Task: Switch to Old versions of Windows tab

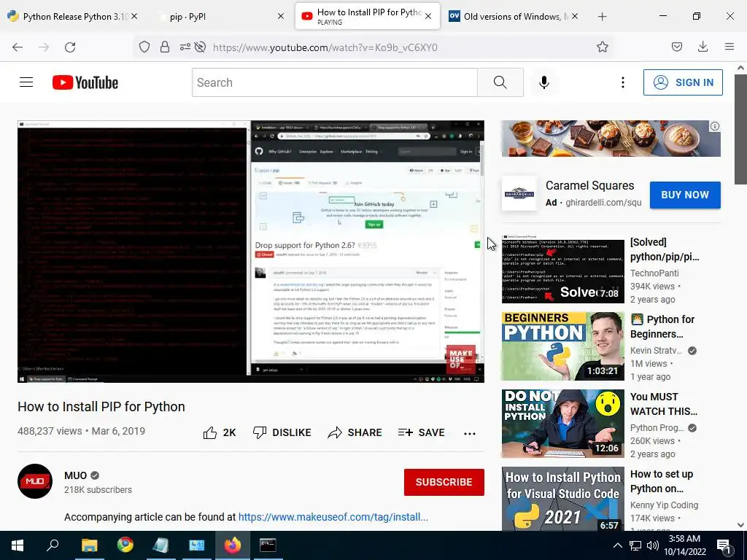Action: pos(514,17)
